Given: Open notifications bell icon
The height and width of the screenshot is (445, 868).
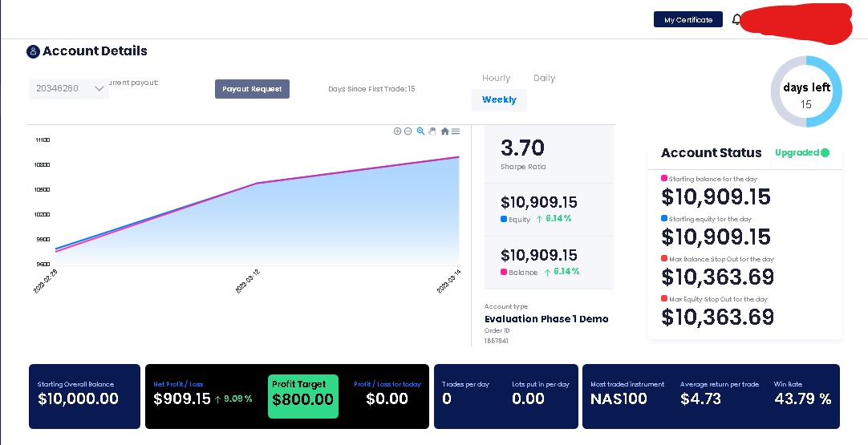Looking at the screenshot, I should click(736, 19).
